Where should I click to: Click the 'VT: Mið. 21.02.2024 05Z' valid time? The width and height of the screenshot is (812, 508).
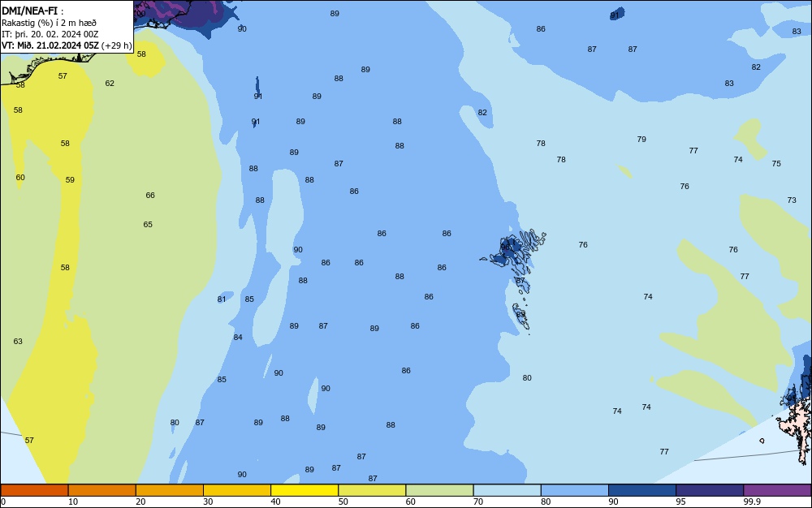pyautogui.click(x=50, y=45)
